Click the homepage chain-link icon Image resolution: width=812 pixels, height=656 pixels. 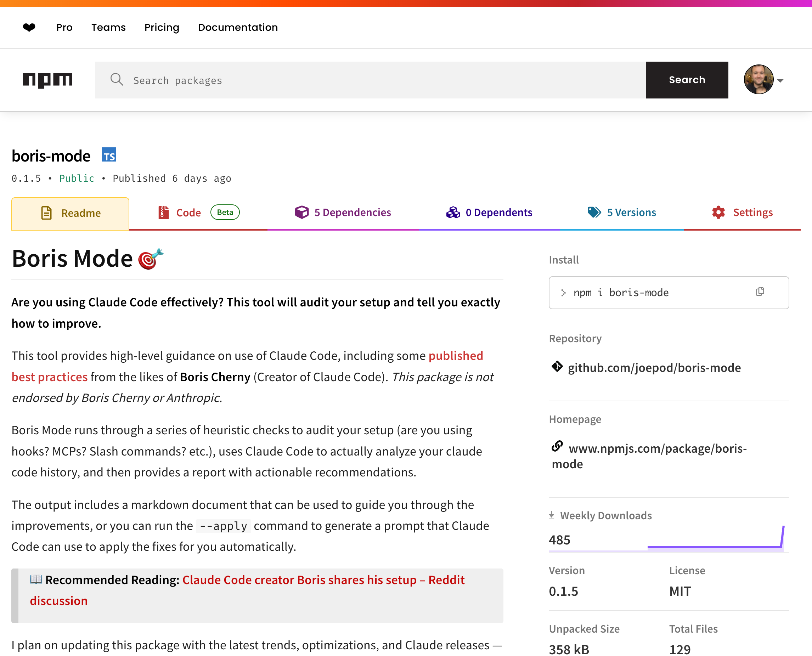coord(557,446)
